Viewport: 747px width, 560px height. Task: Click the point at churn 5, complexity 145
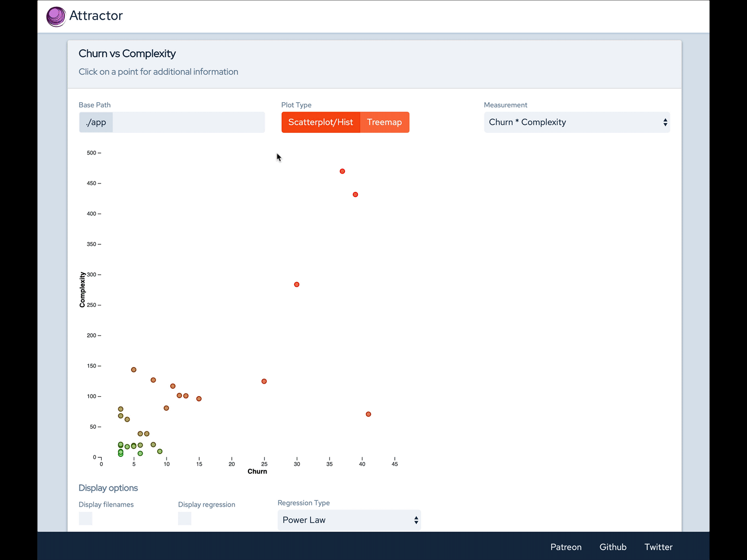(x=134, y=370)
